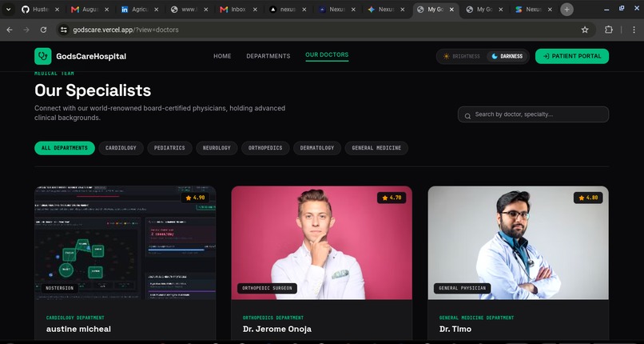
Task: Click the green stethoscope logo icon
Action: [42, 56]
